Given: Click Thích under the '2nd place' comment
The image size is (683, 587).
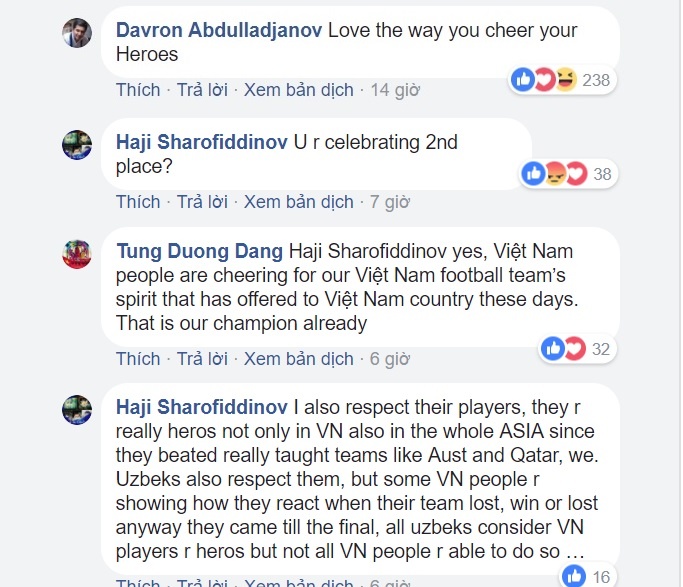Looking at the screenshot, I should [138, 202].
